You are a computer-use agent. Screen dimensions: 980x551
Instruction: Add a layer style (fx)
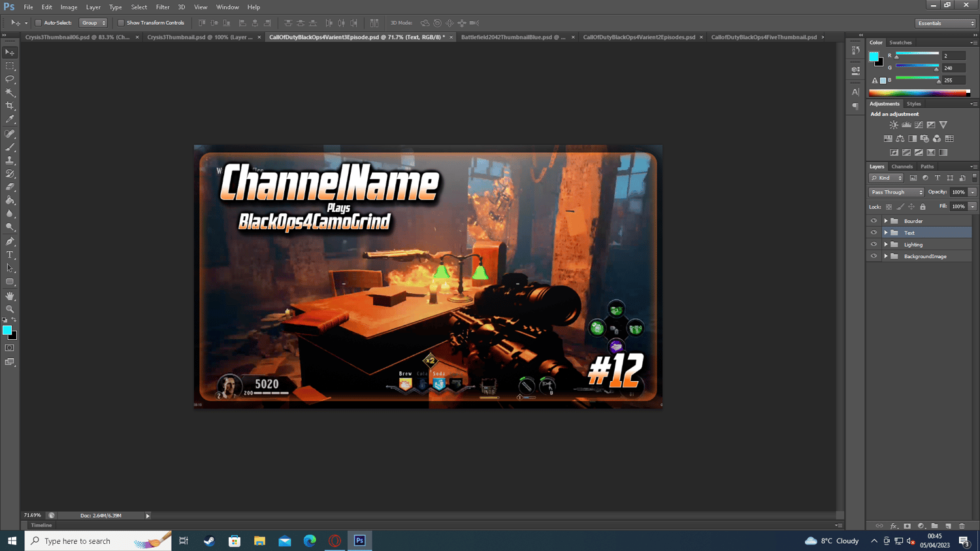point(894,526)
